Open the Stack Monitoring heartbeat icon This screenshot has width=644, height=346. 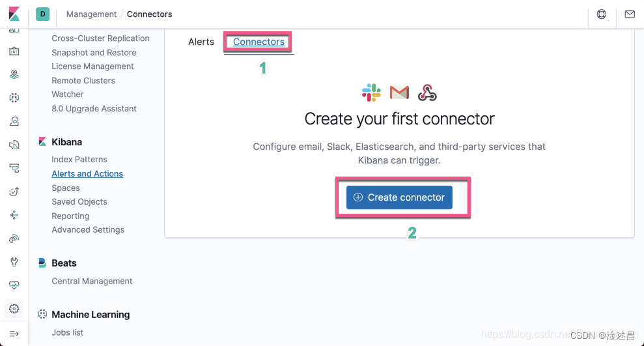pos(14,285)
